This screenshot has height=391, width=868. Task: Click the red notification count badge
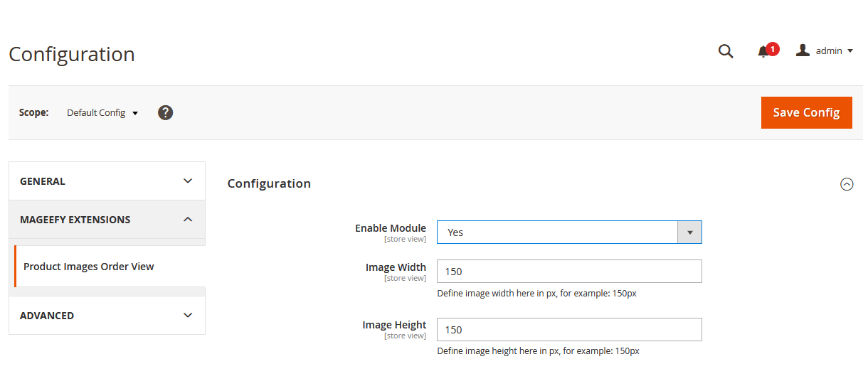pyautogui.click(x=773, y=49)
